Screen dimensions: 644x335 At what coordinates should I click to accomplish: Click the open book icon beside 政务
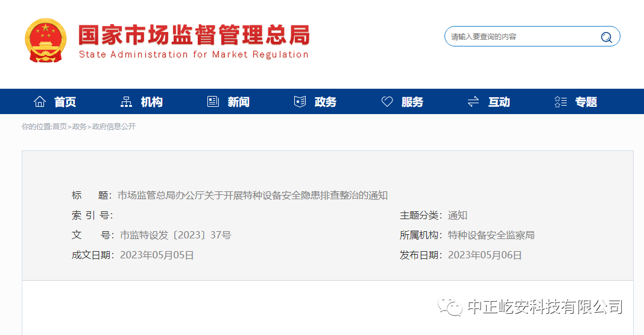pyautogui.click(x=300, y=102)
